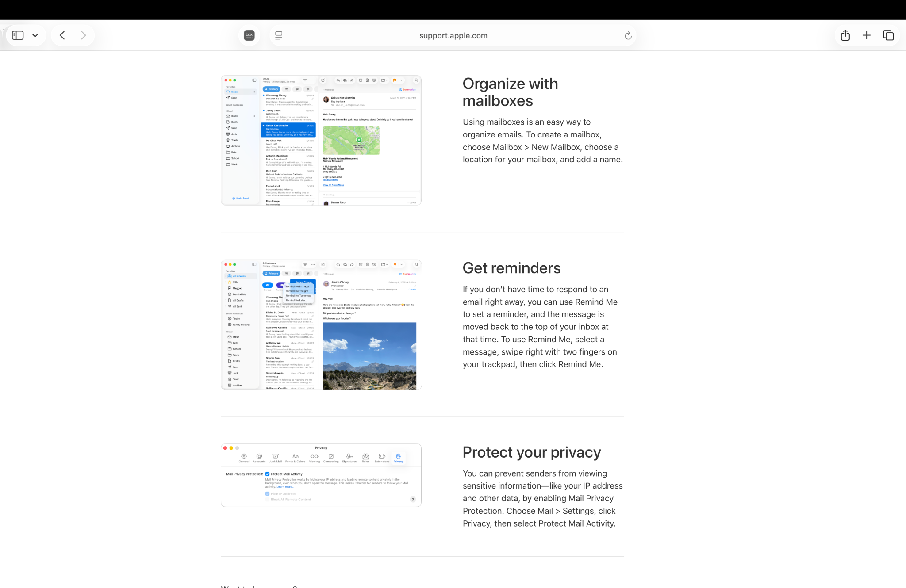Open the Get reminders screenshot image
The image size is (906, 588).
321,325
